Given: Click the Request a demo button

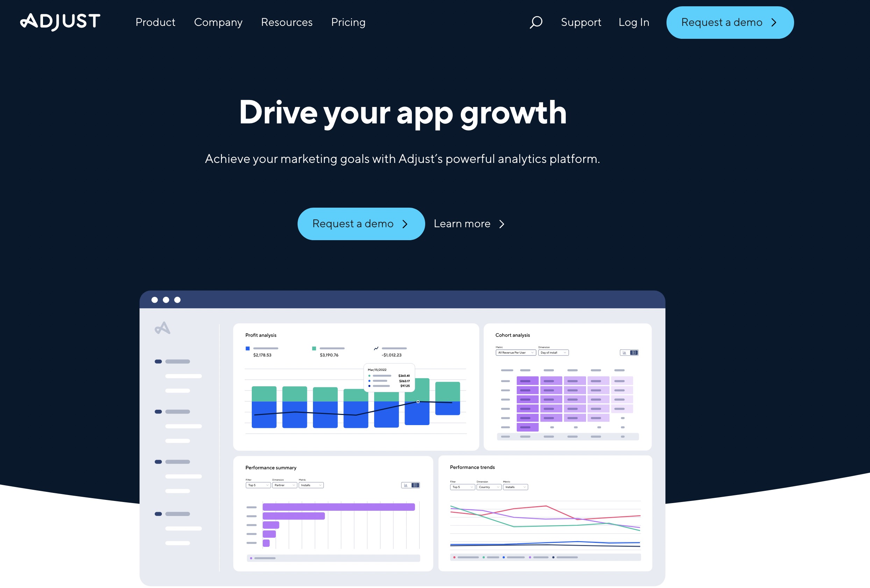Looking at the screenshot, I should 361,224.
